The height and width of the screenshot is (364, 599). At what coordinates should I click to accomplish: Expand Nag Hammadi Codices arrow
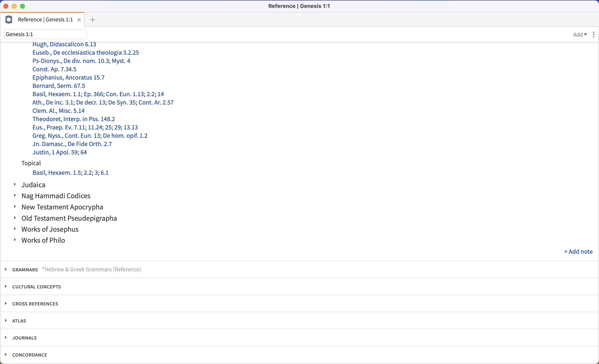pos(15,195)
